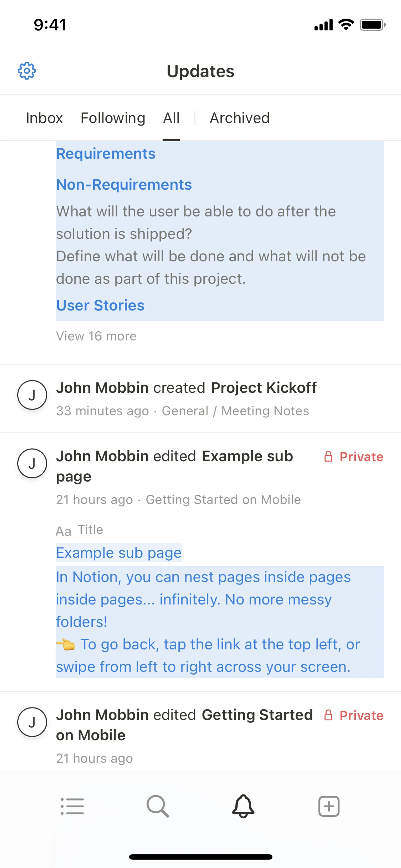Open the settings gear icon
This screenshot has width=401, height=868.
tap(27, 71)
